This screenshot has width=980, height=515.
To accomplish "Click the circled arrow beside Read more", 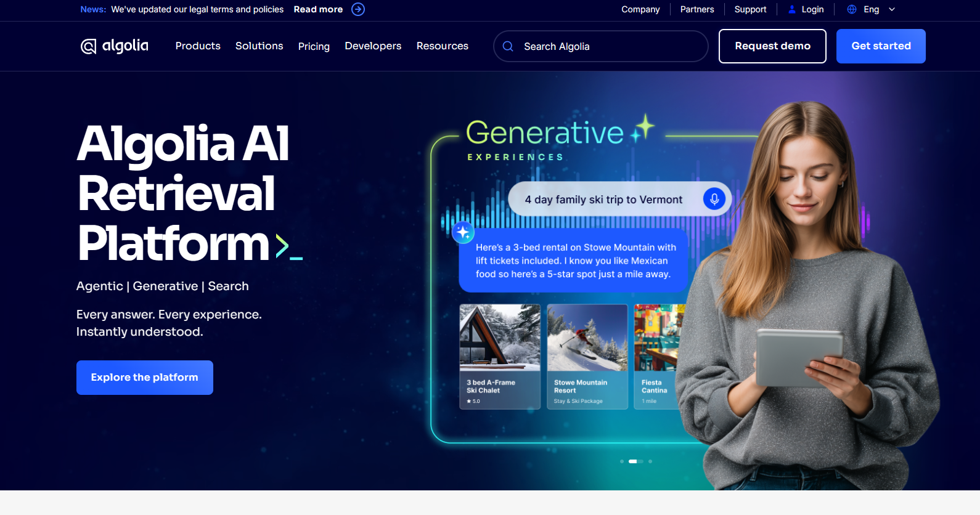I will click(358, 9).
